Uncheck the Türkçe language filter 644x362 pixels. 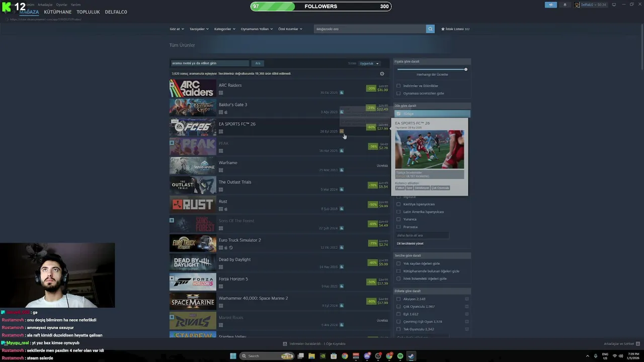point(398,114)
